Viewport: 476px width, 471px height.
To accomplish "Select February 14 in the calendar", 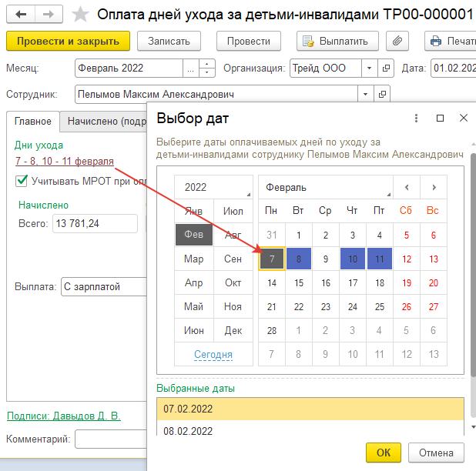I will point(272,282).
